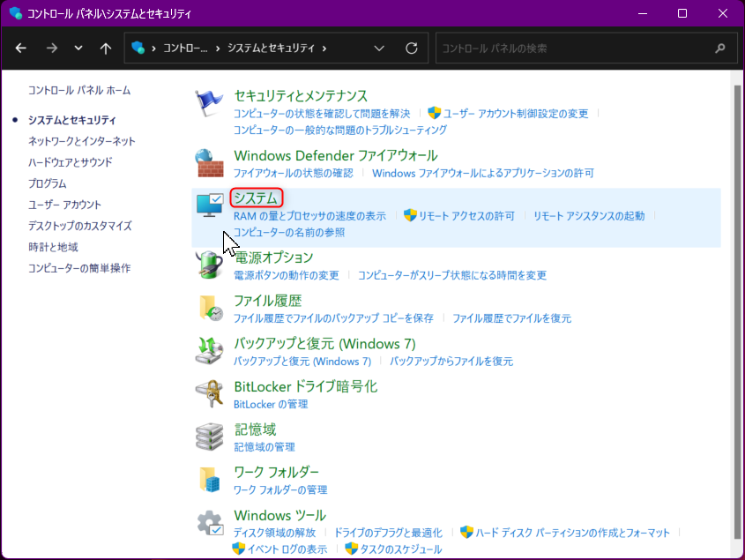
Task: Open イベント ログの表示 link
Action: click(x=287, y=549)
